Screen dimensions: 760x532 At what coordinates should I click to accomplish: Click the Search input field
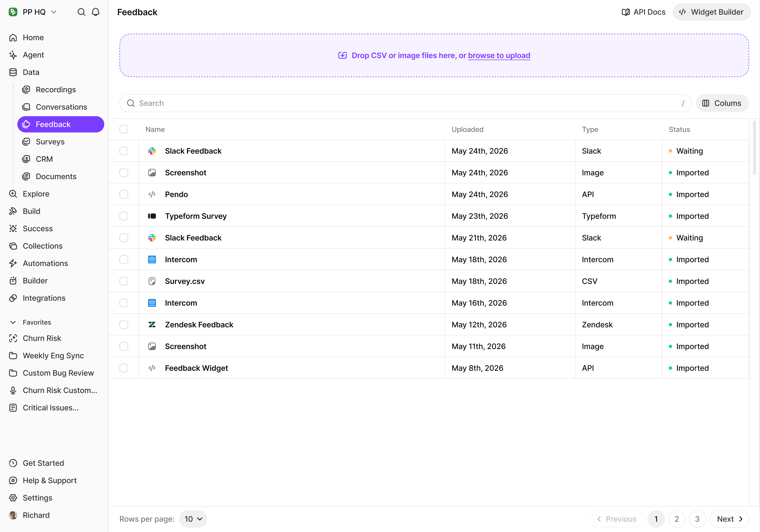[x=405, y=103]
